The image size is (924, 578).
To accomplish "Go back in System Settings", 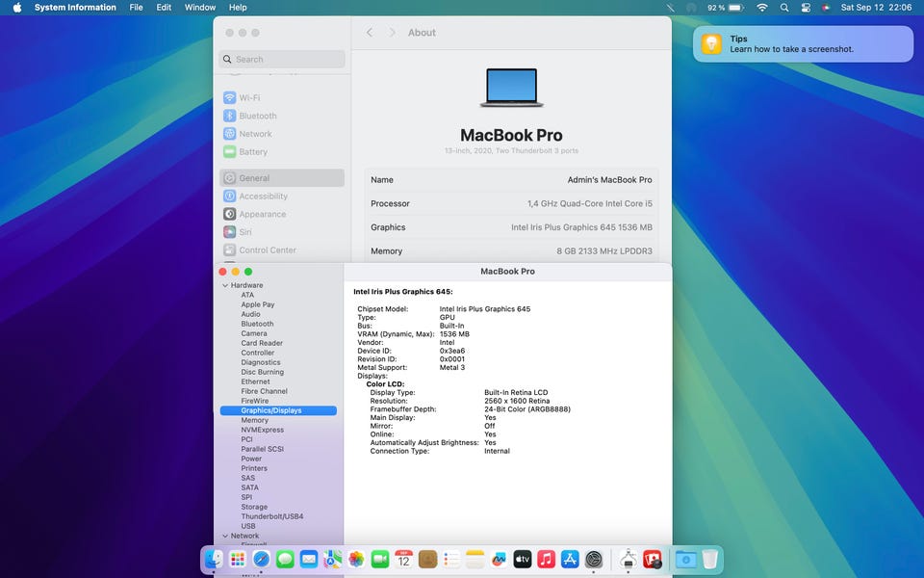I will pos(370,33).
